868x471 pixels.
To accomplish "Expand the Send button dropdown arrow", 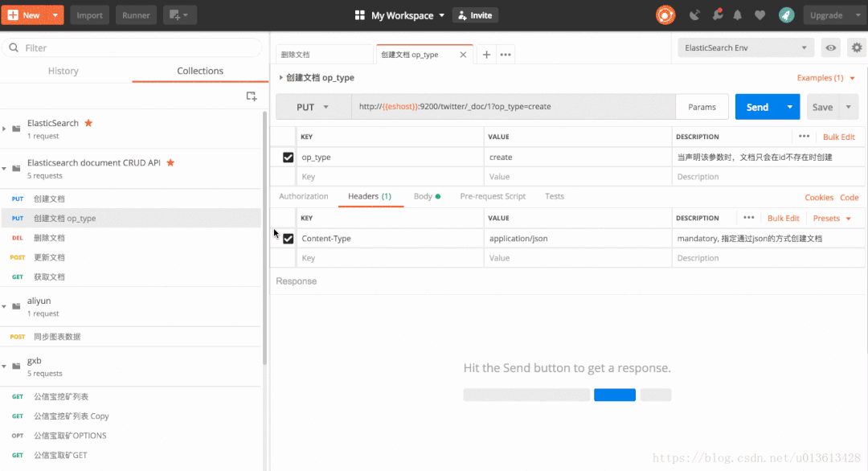I will pos(790,107).
